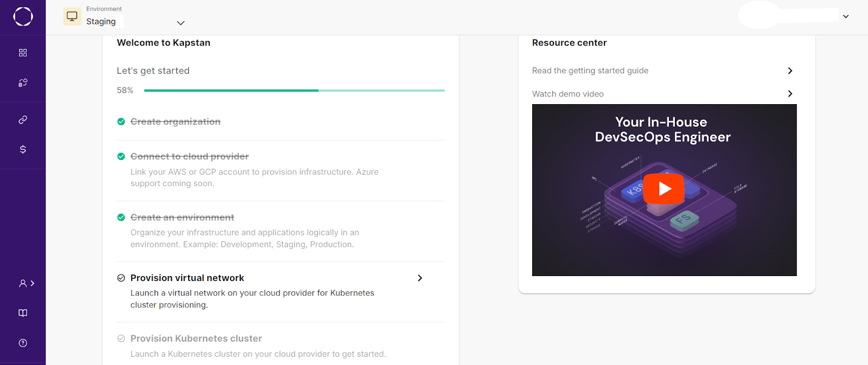The width and height of the screenshot is (868, 365).
Task: Click the Organize your infrastructure description text
Action: tap(245, 238)
